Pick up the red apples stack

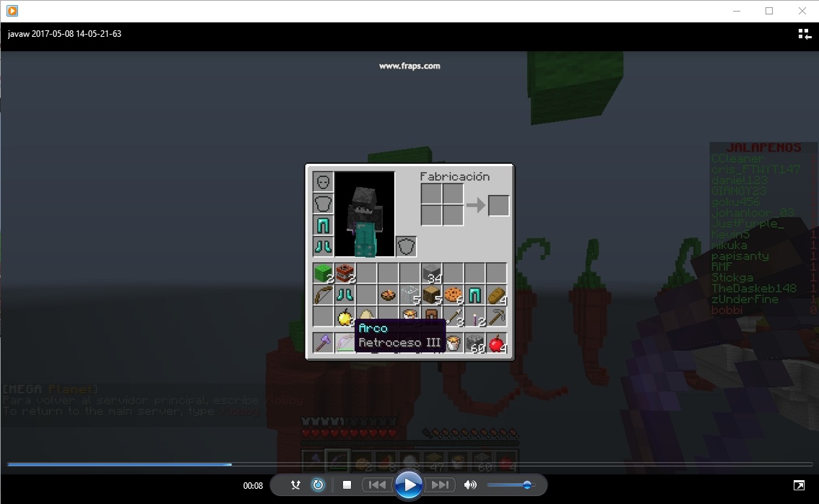pyautogui.click(x=497, y=343)
